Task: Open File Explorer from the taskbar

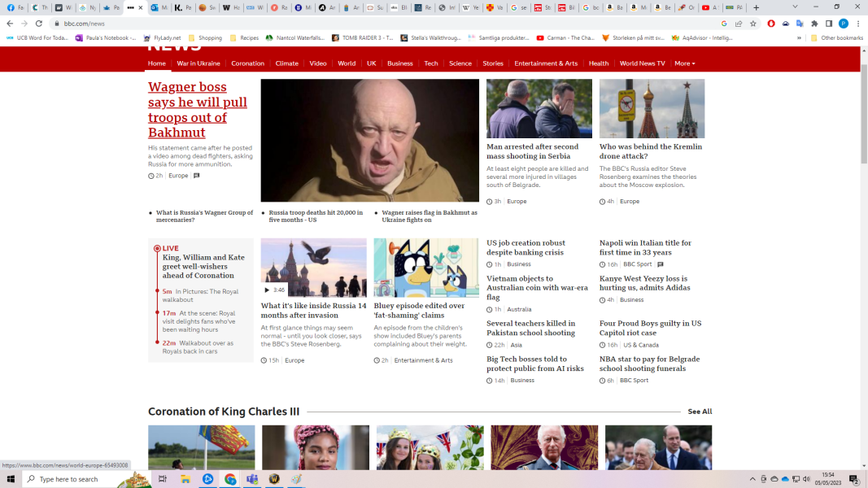Action: [185, 479]
